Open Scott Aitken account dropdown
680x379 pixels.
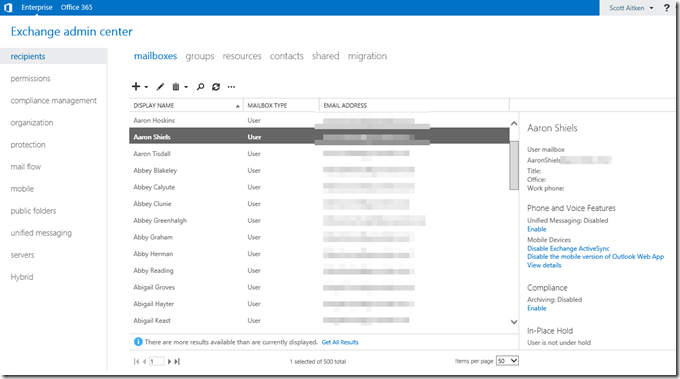click(x=631, y=8)
